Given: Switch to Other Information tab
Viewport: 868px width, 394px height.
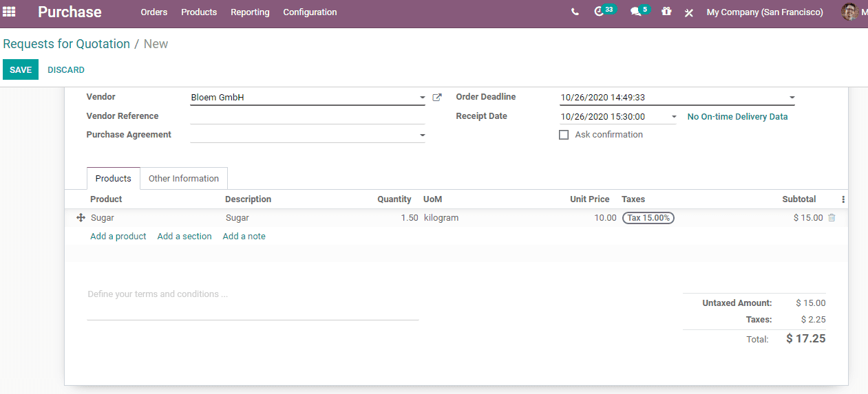Looking at the screenshot, I should click(184, 178).
